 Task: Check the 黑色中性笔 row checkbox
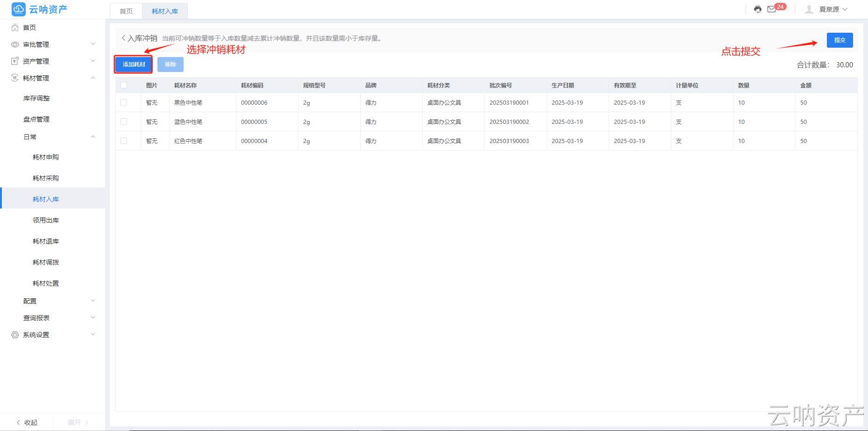click(x=124, y=102)
